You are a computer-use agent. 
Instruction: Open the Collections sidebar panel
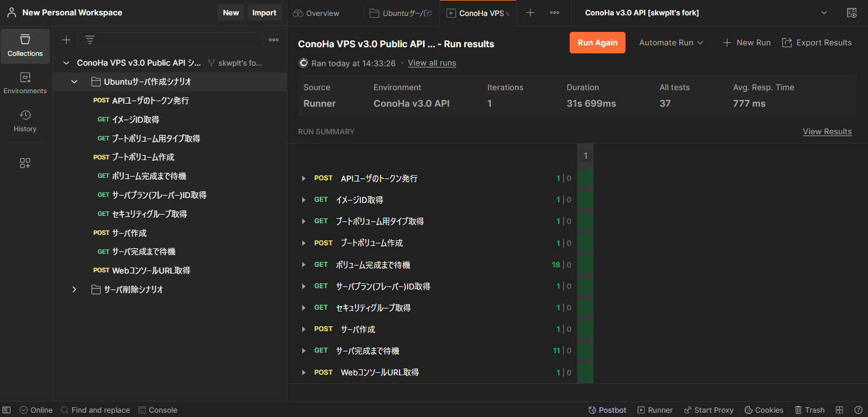pyautogui.click(x=25, y=46)
